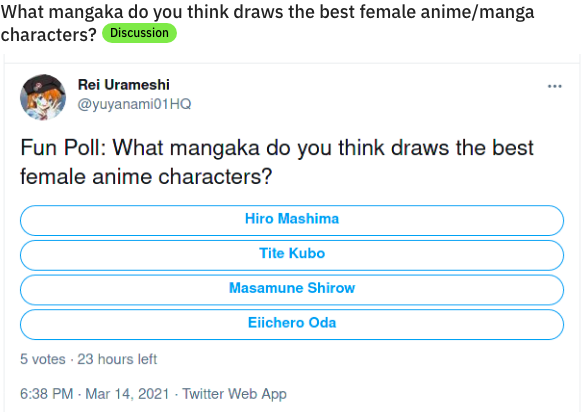The height and width of the screenshot is (412, 588).
Task: Open the Twitter Web App source link
Action: (x=234, y=394)
